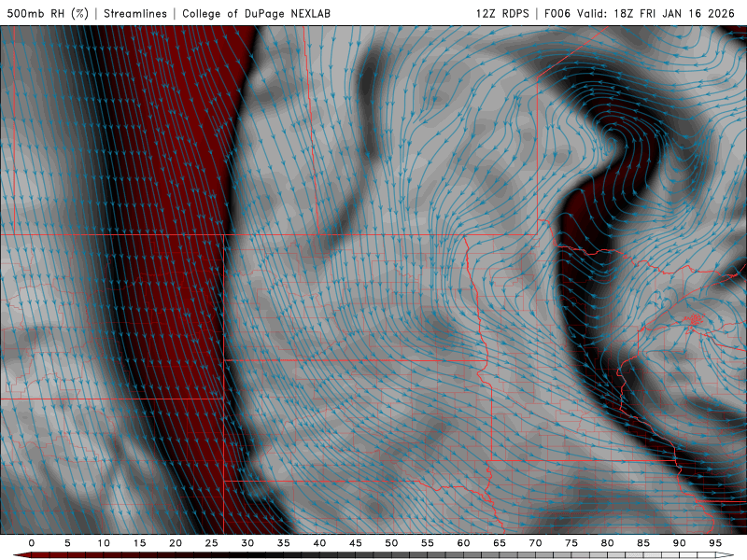The image size is (747, 560).
Task: Click the "50" label on the color scale
Action: (x=391, y=543)
